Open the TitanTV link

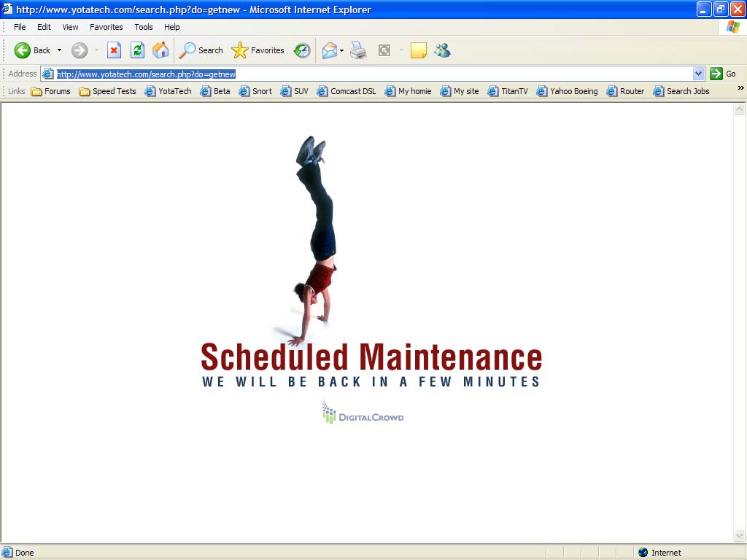tap(508, 91)
